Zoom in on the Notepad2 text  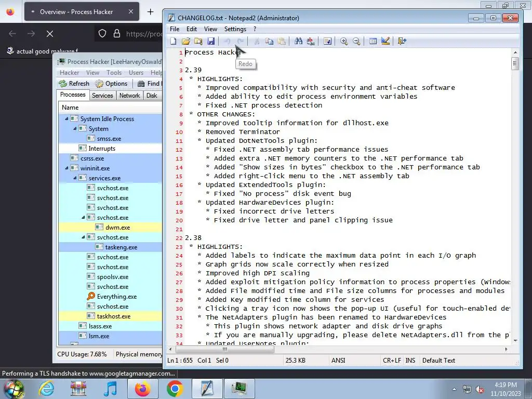[344, 41]
